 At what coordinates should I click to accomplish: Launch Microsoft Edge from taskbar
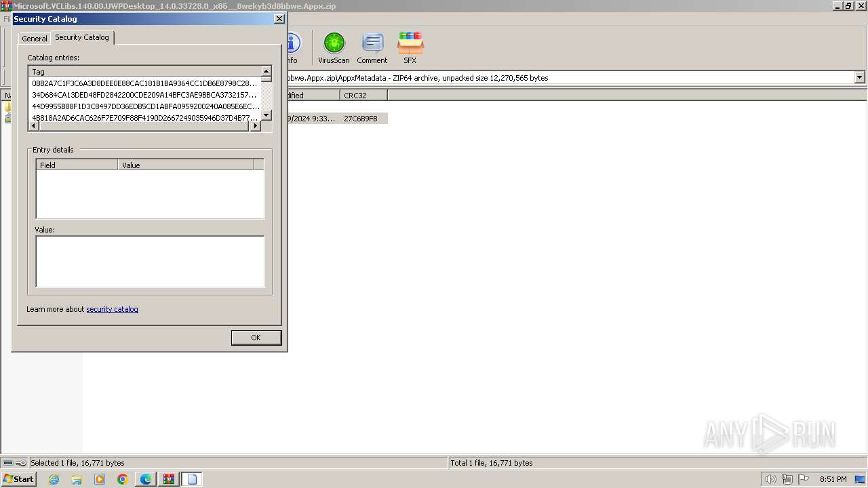point(146,479)
